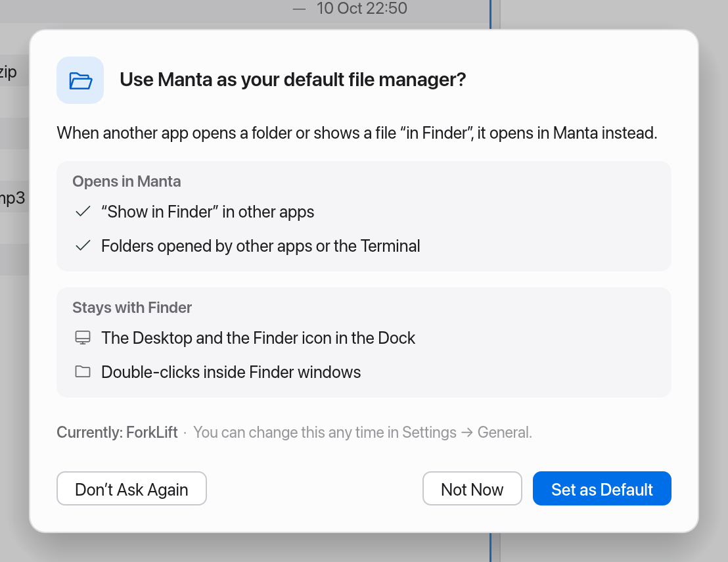Click the checkmark beside Folders opened by other apps
The width and height of the screenshot is (728, 562).
[x=83, y=246]
